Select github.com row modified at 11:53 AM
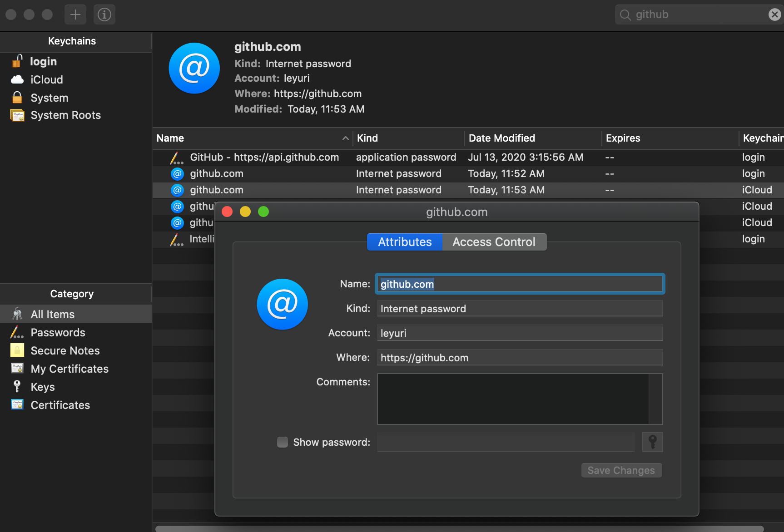This screenshot has width=784, height=532. [468, 190]
